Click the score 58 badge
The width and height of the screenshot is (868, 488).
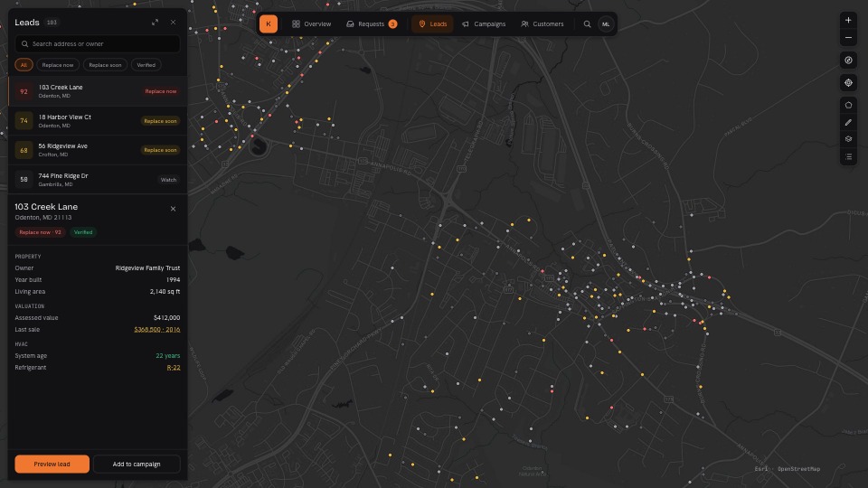click(24, 179)
